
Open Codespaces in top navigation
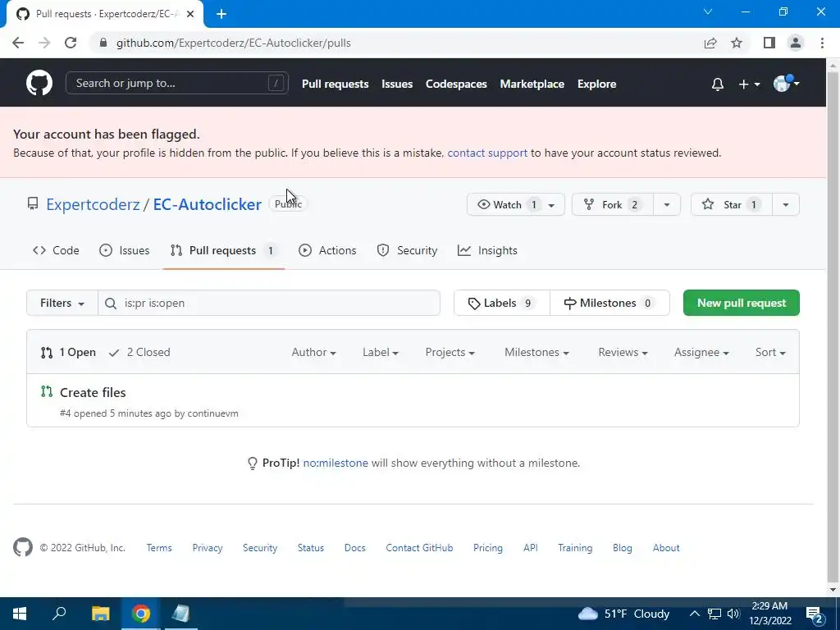coord(456,84)
